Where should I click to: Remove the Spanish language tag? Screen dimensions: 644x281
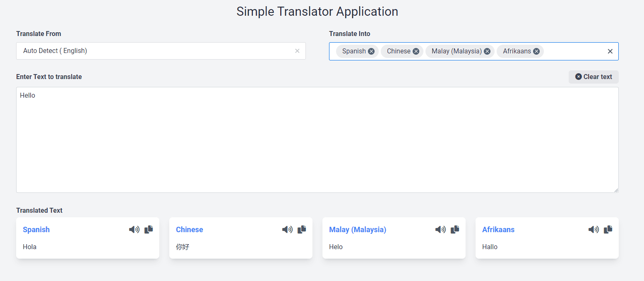[371, 51]
